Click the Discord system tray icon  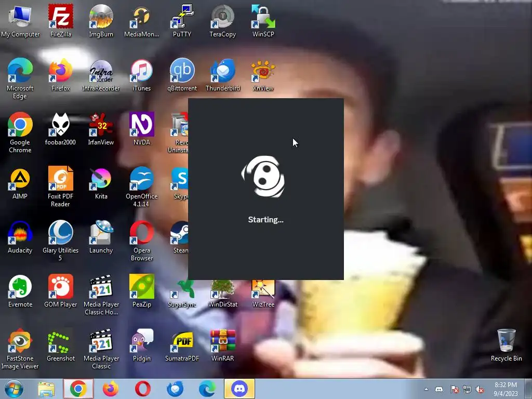[439, 390]
